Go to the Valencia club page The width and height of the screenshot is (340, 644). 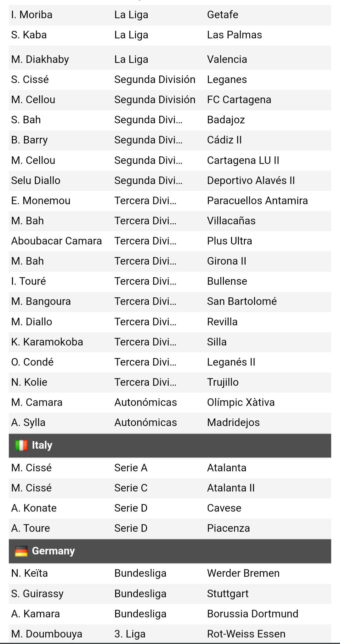(227, 59)
